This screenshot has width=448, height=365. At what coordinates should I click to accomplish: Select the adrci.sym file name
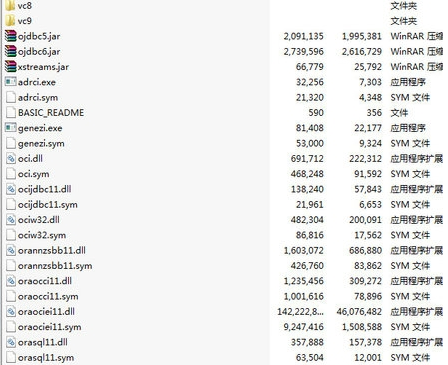38,98
